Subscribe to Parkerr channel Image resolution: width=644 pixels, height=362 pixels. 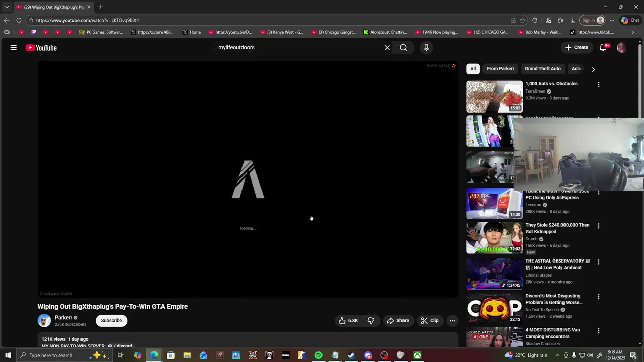pyautogui.click(x=111, y=321)
